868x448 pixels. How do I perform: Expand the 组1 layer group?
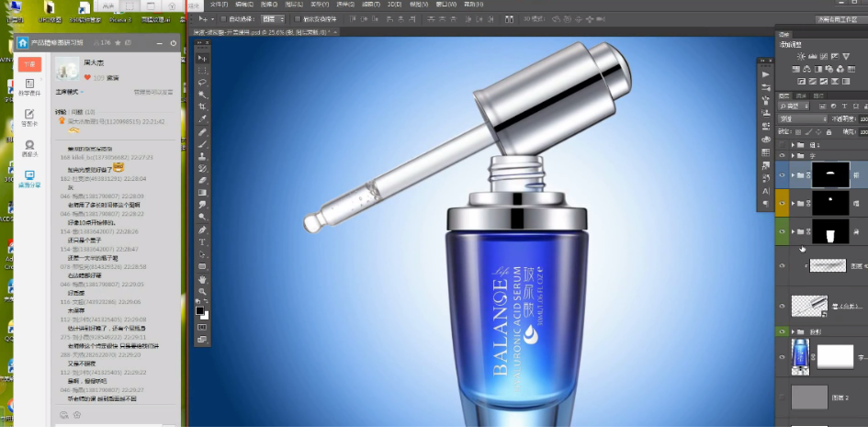pyautogui.click(x=793, y=145)
